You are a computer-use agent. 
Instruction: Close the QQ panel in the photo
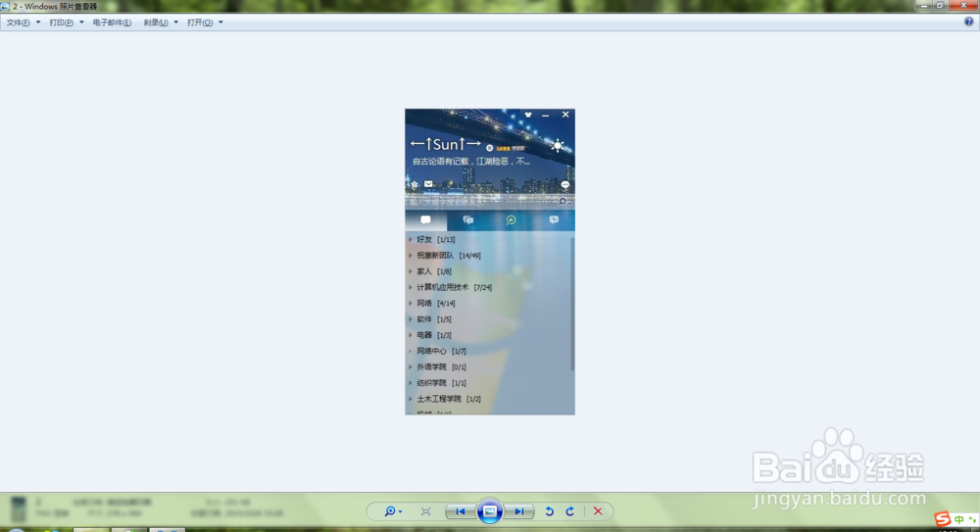point(565,115)
